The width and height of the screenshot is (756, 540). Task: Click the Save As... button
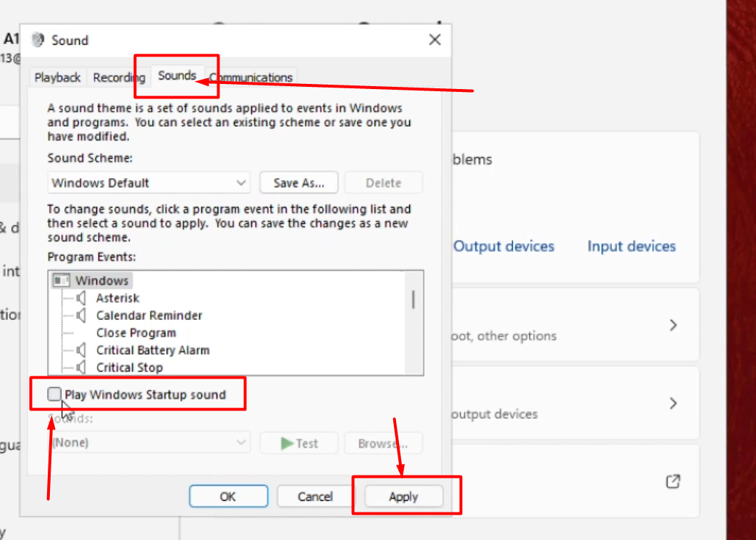[299, 182]
